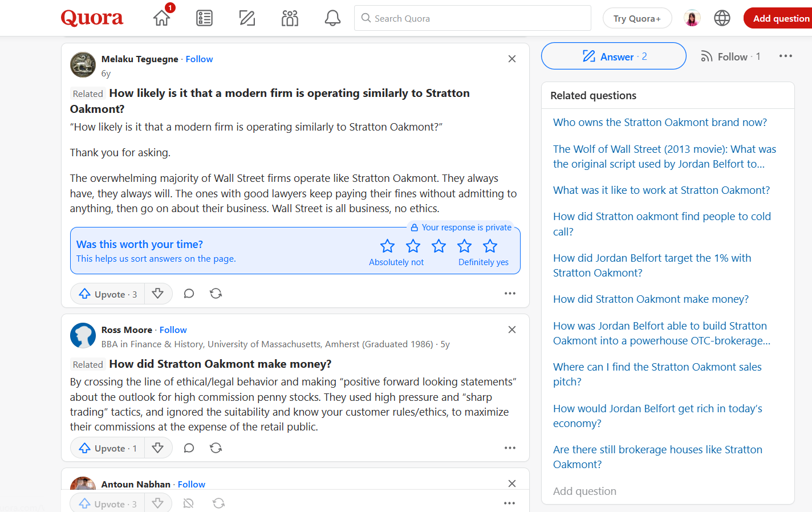The image size is (812, 512).
Task: Rate the answer two stars
Action: pos(413,246)
